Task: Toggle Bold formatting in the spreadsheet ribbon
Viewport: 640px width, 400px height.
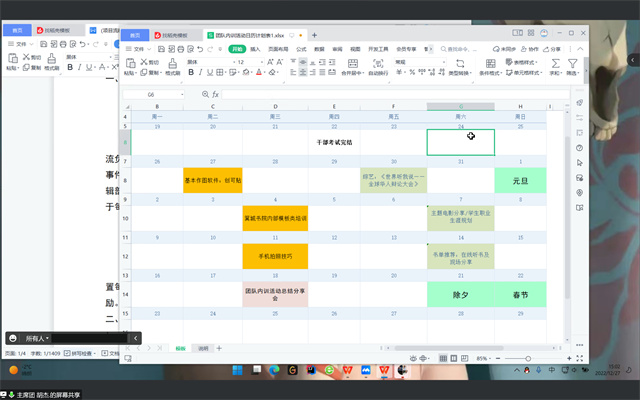Action: pyautogui.click(x=191, y=73)
